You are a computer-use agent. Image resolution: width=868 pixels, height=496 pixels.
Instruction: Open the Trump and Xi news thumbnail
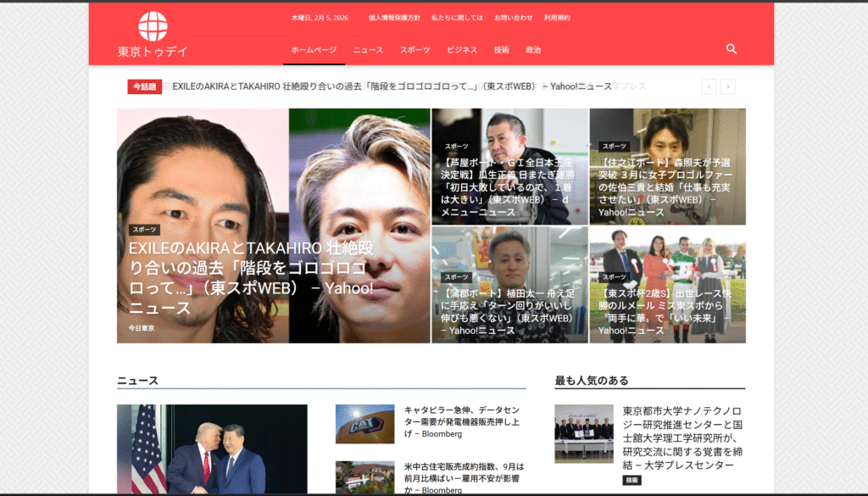click(212, 449)
